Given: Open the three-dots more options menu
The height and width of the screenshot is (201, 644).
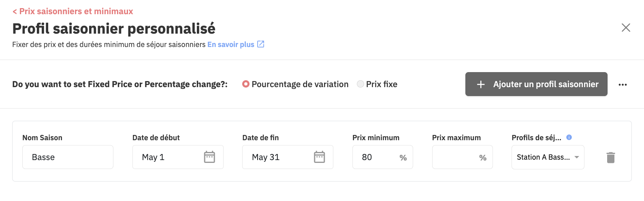Looking at the screenshot, I should [623, 84].
